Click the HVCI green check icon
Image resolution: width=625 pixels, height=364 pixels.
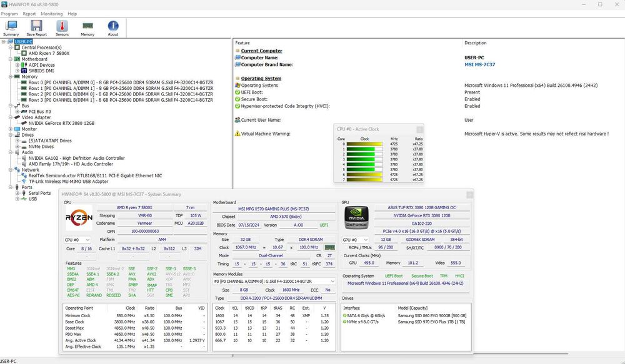pyautogui.click(x=237, y=106)
